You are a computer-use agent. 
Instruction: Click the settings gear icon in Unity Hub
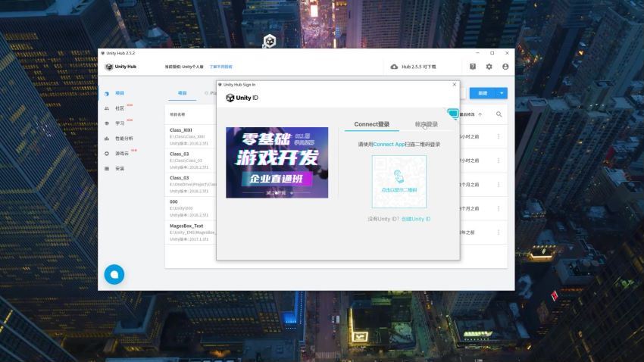[489, 67]
